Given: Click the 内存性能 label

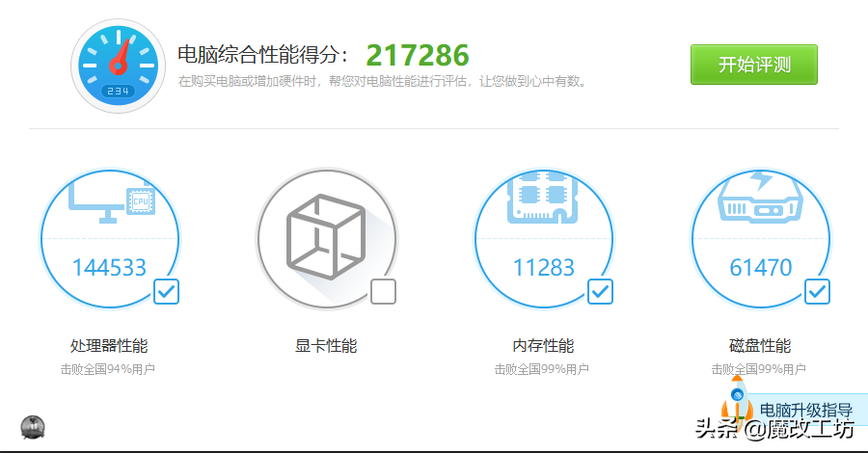Looking at the screenshot, I should click(x=543, y=346).
